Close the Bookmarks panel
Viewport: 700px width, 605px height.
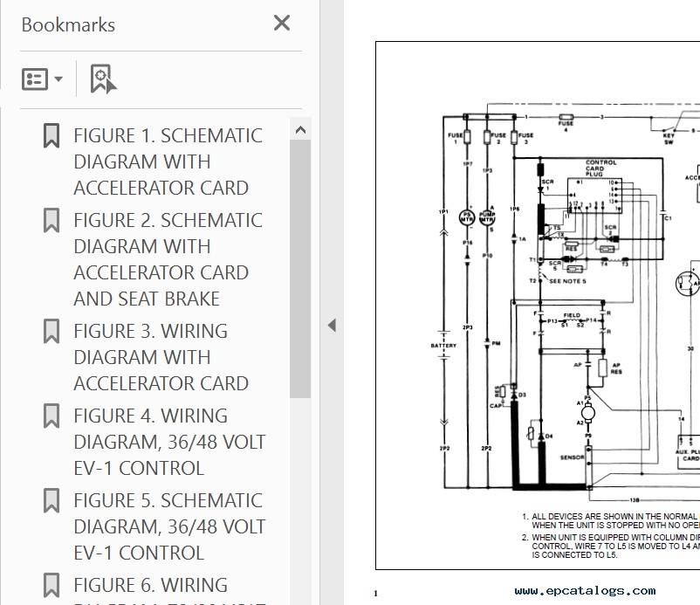(x=282, y=23)
